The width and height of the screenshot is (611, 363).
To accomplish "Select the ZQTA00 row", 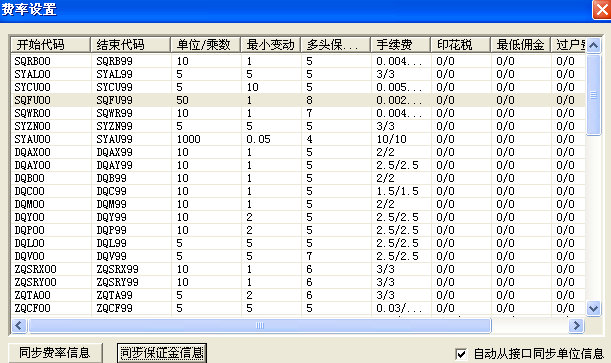I will [298, 295].
